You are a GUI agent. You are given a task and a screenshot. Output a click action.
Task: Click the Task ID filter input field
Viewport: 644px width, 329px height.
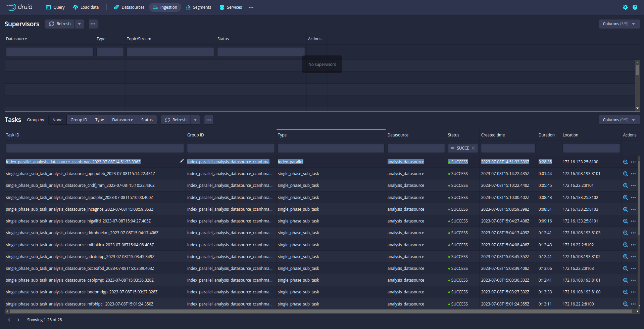tap(95, 148)
